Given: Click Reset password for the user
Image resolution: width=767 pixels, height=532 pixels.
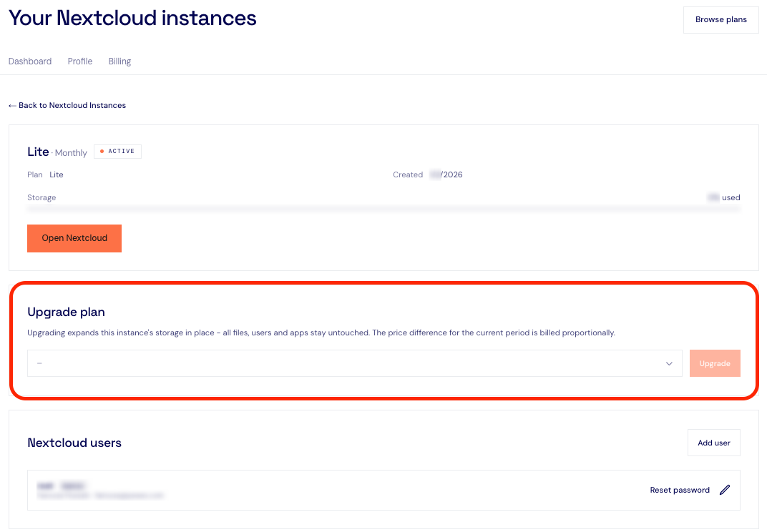Looking at the screenshot, I should click(680, 490).
